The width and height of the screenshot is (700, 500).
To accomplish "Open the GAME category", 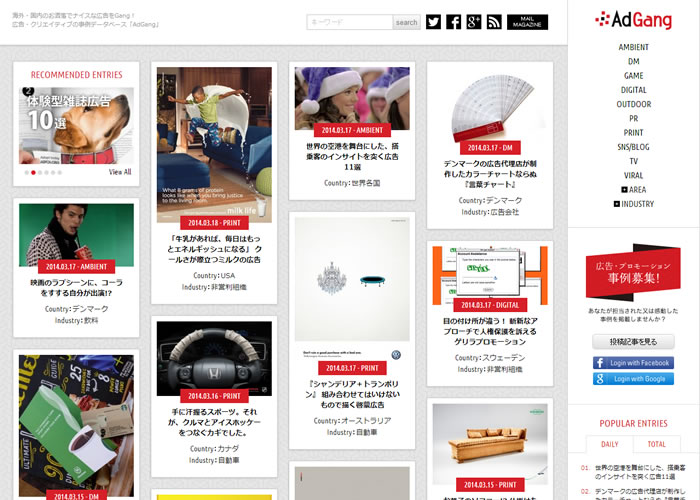I will click(x=633, y=76).
